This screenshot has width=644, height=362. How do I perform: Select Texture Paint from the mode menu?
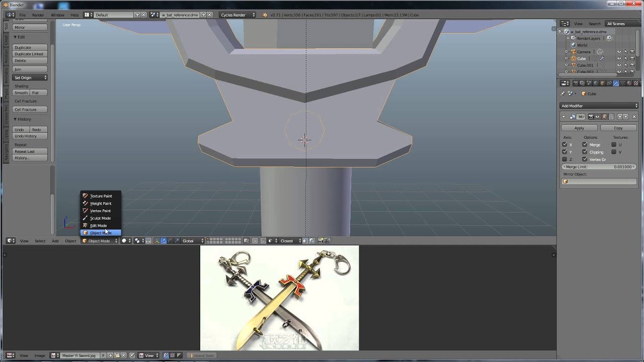pyautogui.click(x=101, y=196)
